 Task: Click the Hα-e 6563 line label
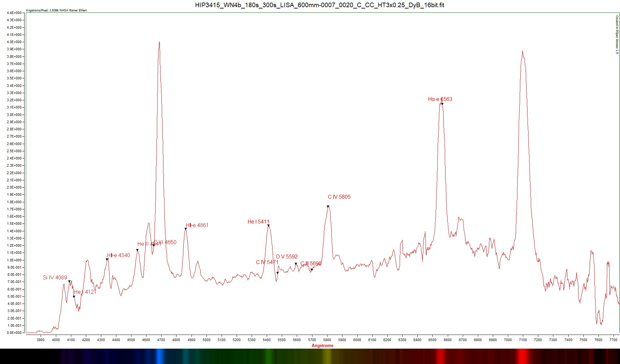pyautogui.click(x=440, y=99)
